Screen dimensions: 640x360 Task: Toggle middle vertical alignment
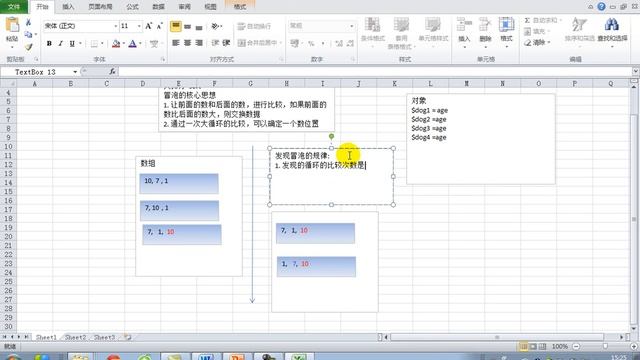[187, 27]
